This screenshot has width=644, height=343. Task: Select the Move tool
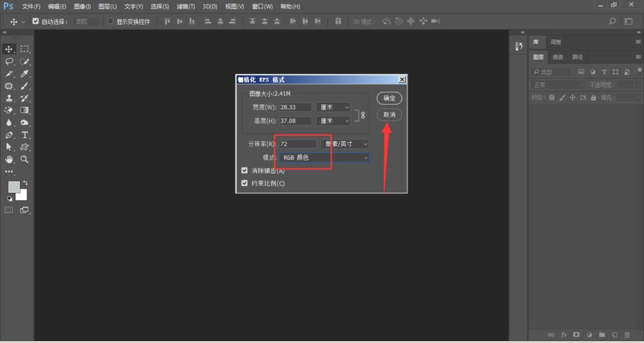8,50
